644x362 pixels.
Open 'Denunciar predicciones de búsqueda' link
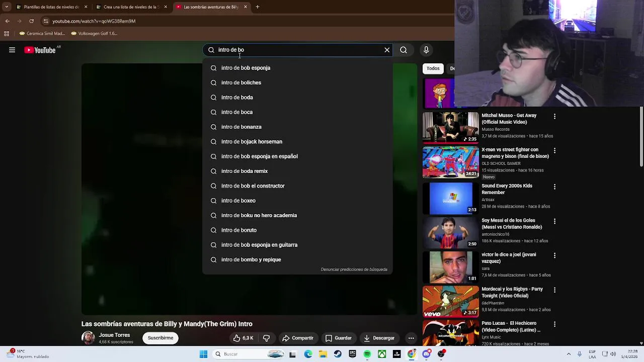354,269
